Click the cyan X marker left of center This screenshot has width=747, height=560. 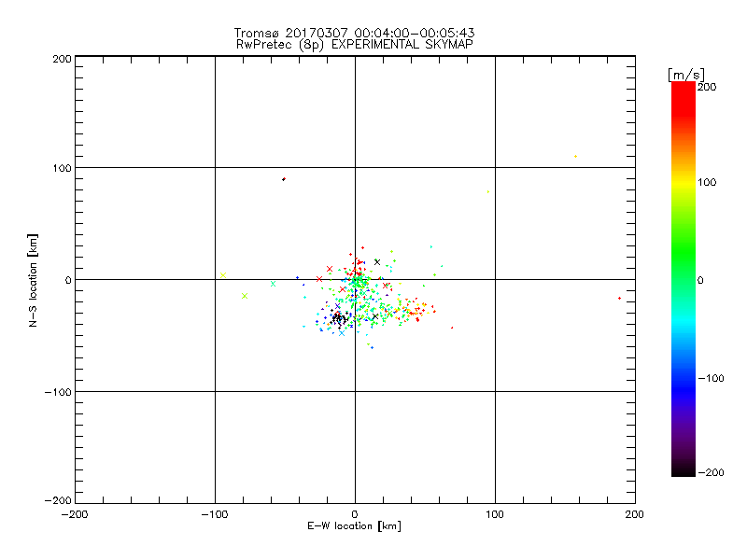(273, 284)
